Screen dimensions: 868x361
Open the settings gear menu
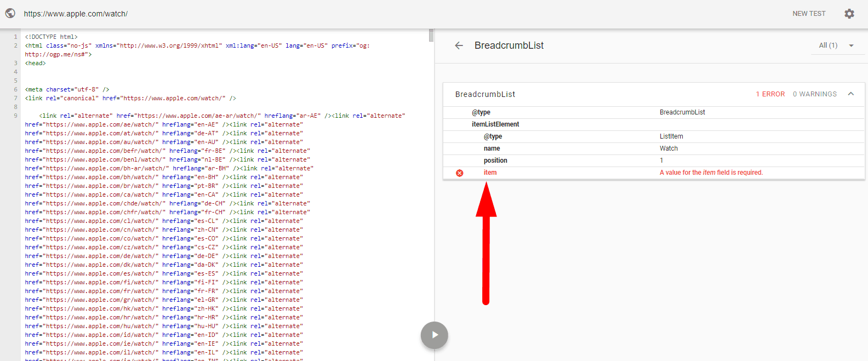(x=849, y=14)
